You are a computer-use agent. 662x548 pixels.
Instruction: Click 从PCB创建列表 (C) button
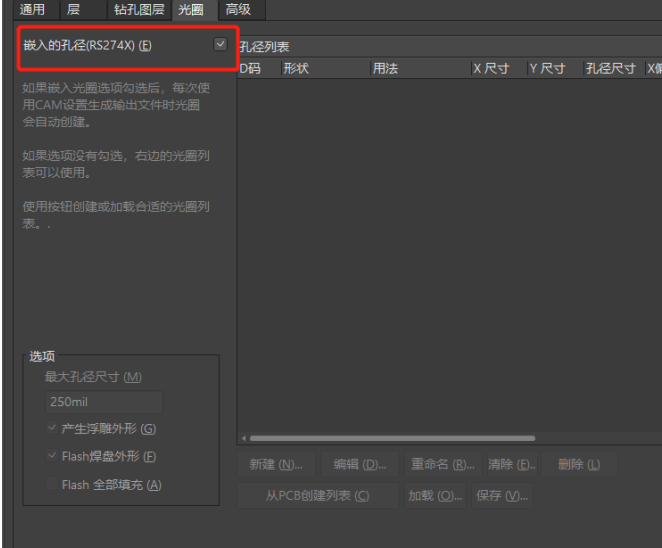pyautogui.click(x=317, y=496)
